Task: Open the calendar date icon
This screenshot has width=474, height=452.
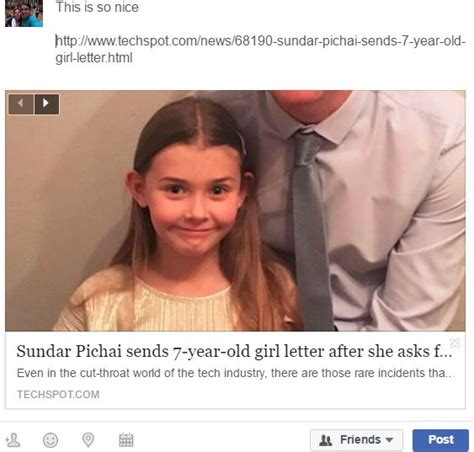Action: point(126,440)
